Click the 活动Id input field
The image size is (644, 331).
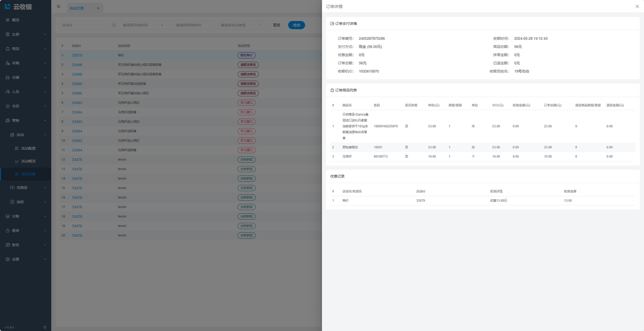pyautogui.click(x=82, y=25)
